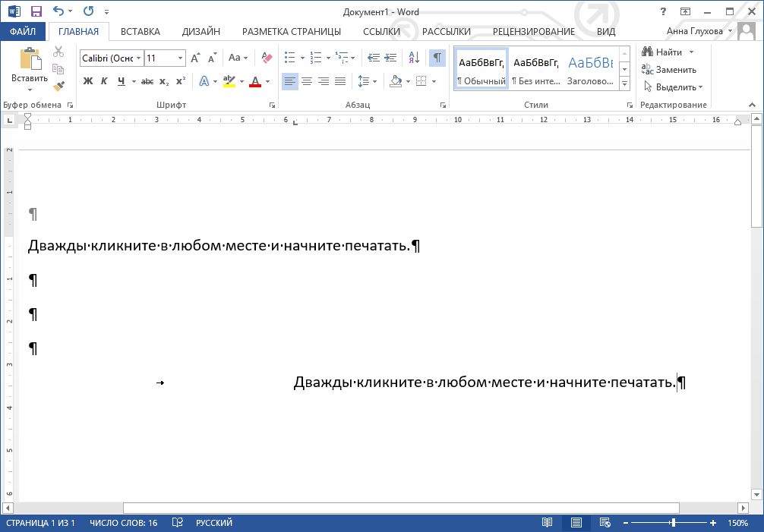Open proofing check icon in status bar
Image resolution: width=764 pixels, height=532 pixels.
[x=178, y=522]
